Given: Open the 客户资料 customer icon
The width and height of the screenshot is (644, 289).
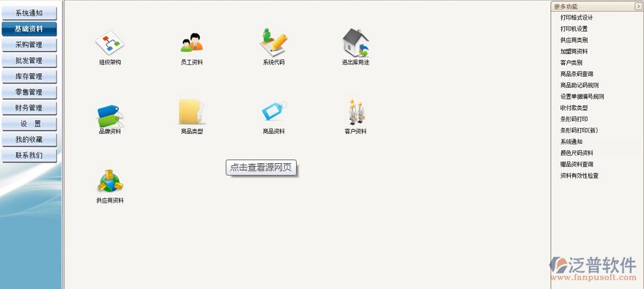Looking at the screenshot, I should [x=355, y=112].
